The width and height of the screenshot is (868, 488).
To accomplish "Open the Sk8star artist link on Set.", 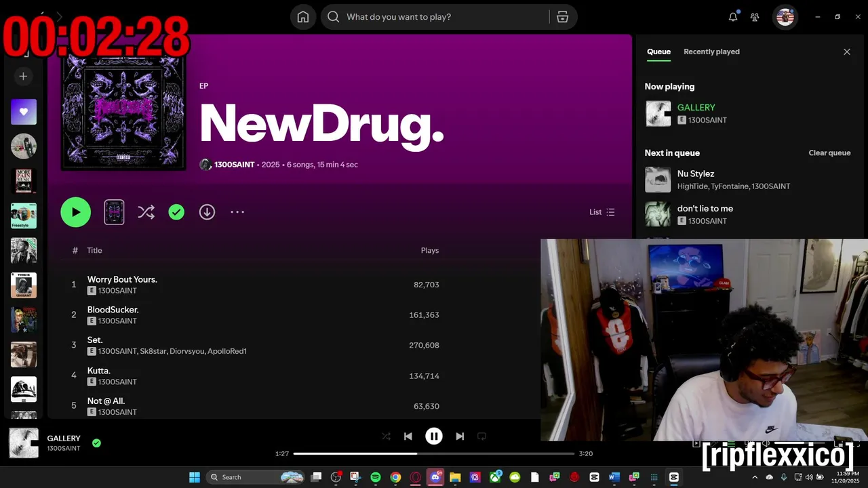I will (x=153, y=351).
